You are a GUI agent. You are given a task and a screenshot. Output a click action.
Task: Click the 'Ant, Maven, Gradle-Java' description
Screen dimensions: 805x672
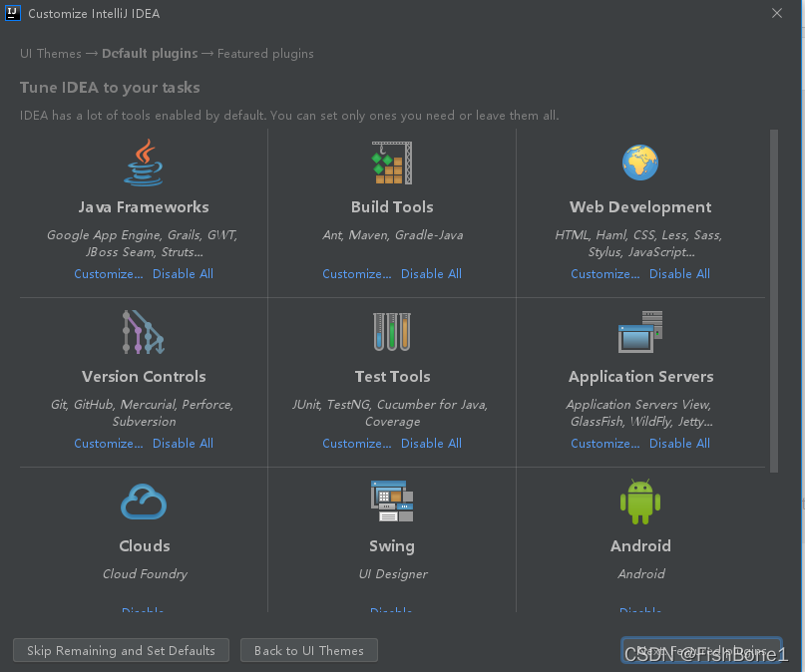click(x=393, y=235)
